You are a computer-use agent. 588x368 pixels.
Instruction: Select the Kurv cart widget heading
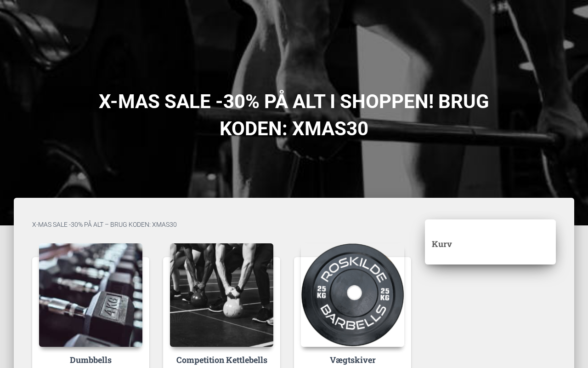[442, 244]
